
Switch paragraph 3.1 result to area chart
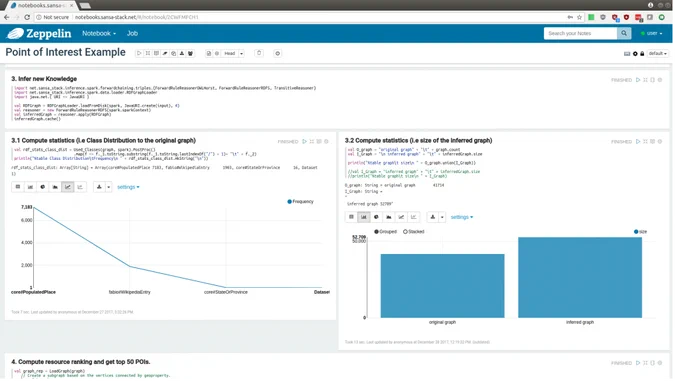(x=55, y=187)
